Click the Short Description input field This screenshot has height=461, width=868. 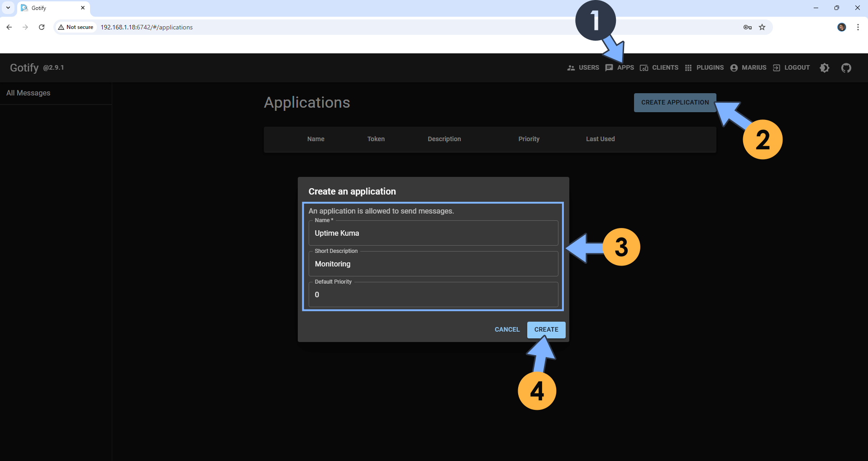tap(433, 264)
